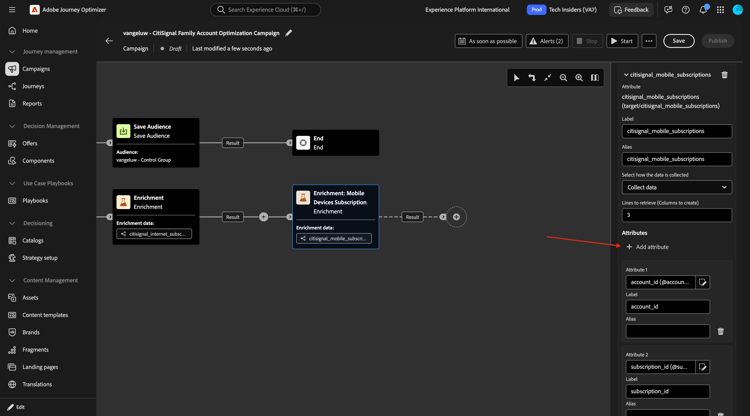The width and height of the screenshot is (750, 416).
Task: Open the user profile avatar
Action: click(x=738, y=10)
